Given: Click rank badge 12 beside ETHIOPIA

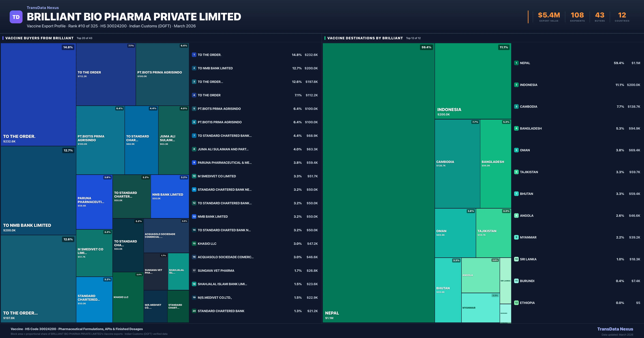Looking at the screenshot, I should (x=516, y=303).
